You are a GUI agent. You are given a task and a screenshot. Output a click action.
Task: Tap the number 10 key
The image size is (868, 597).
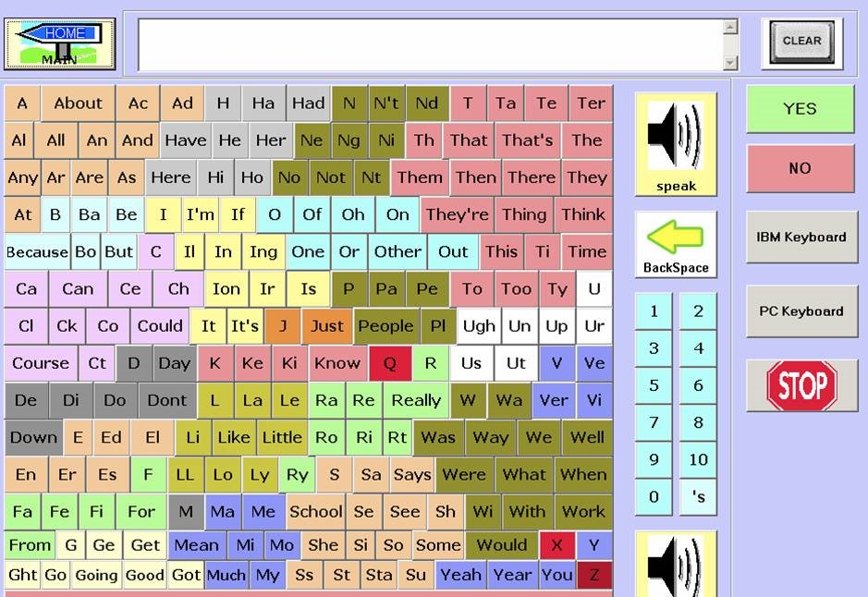pyautogui.click(x=698, y=459)
